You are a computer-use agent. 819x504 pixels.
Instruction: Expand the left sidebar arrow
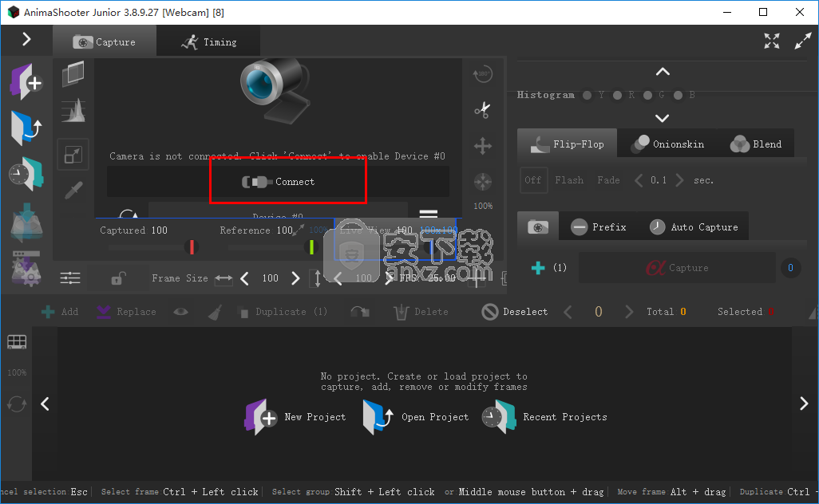26,39
